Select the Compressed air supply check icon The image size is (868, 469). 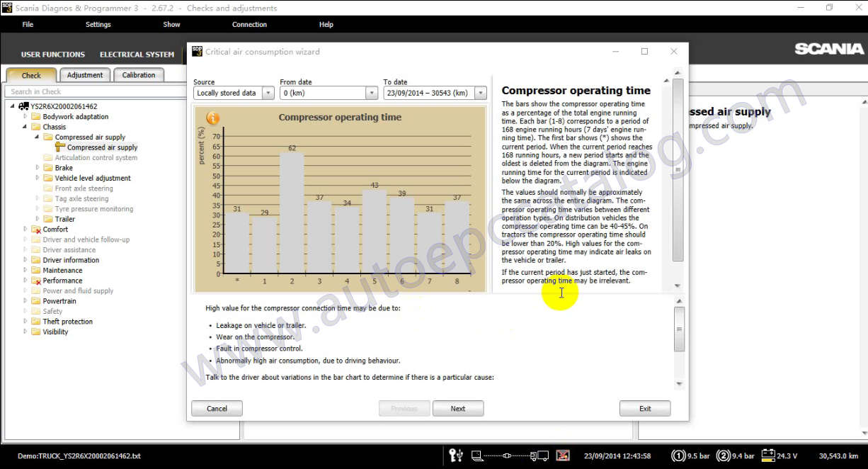click(x=60, y=147)
